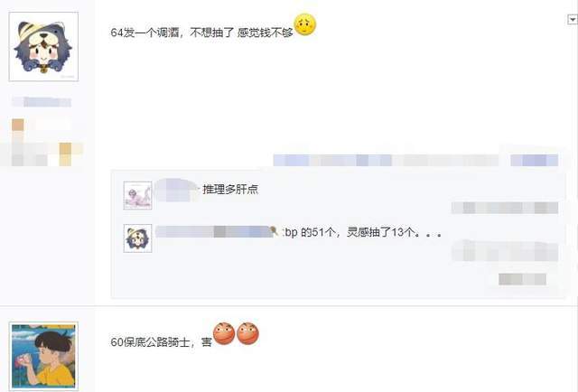This screenshot has width=578, height=392.
Task: Click the small badge icon before ':bp 的51个'
Action: [x=275, y=231]
